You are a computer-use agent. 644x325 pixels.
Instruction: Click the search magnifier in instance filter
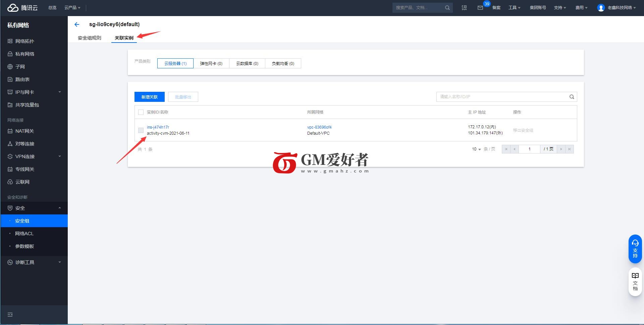(x=572, y=97)
